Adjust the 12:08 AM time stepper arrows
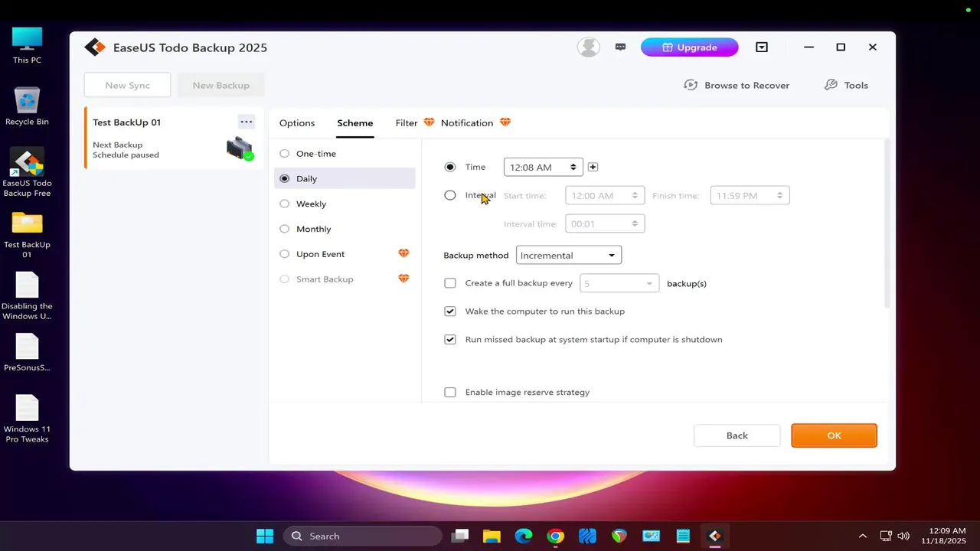The width and height of the screenshot is (980, 551). pos(573,167)
